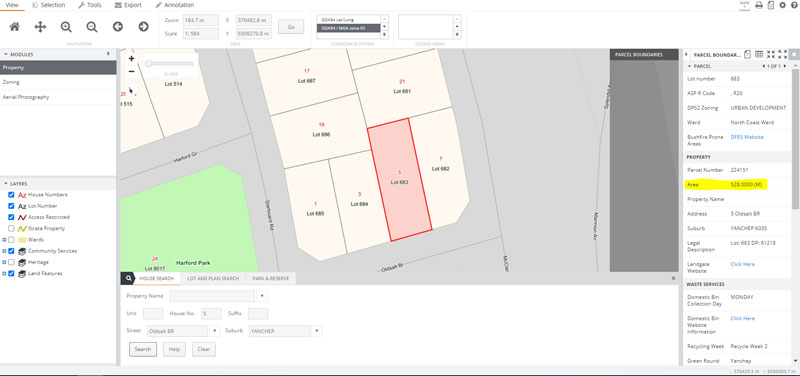Viewport: 800px width, 376px height.
Task: Enable the Heritage layer checkbox
Action: [x=11, y=262]
